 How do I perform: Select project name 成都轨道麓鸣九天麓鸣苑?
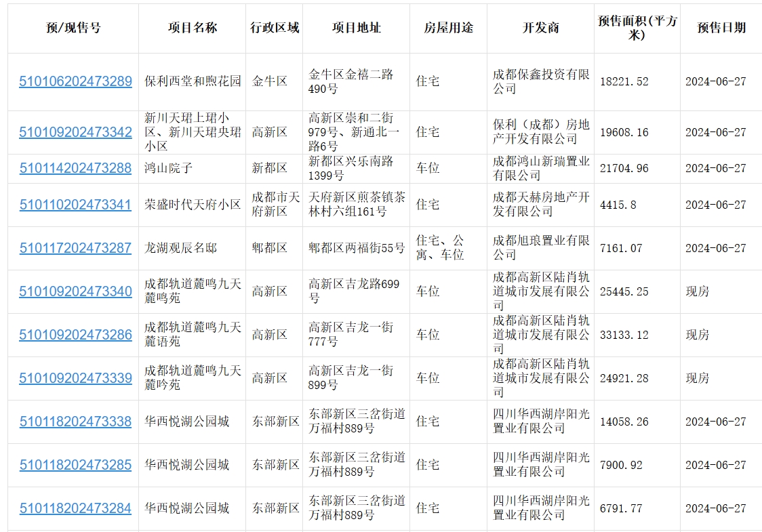pos(193,291)
